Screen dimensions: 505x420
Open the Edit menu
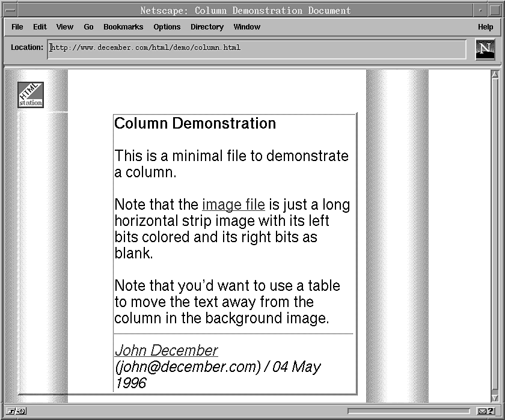(x=40, y=27)
